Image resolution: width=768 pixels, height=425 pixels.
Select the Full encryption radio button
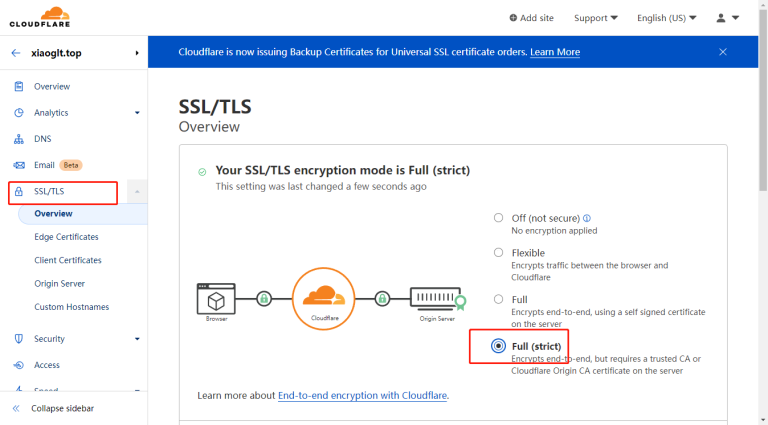(498, 299)
